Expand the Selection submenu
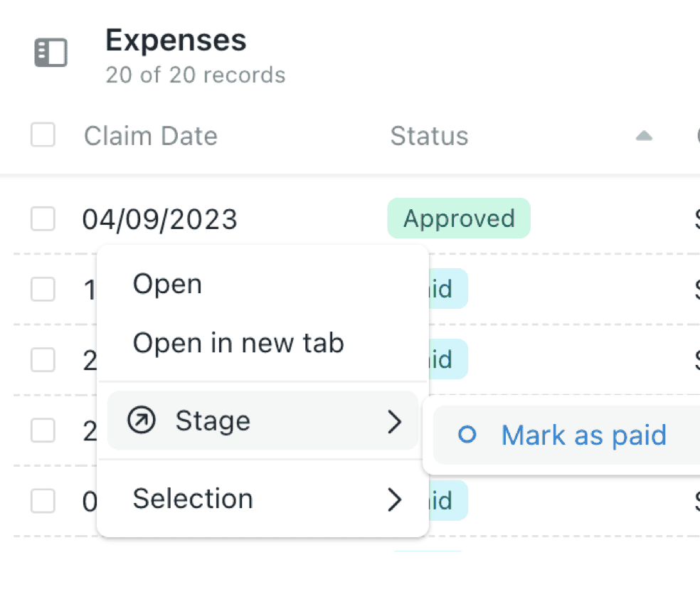 click(192, 498)
